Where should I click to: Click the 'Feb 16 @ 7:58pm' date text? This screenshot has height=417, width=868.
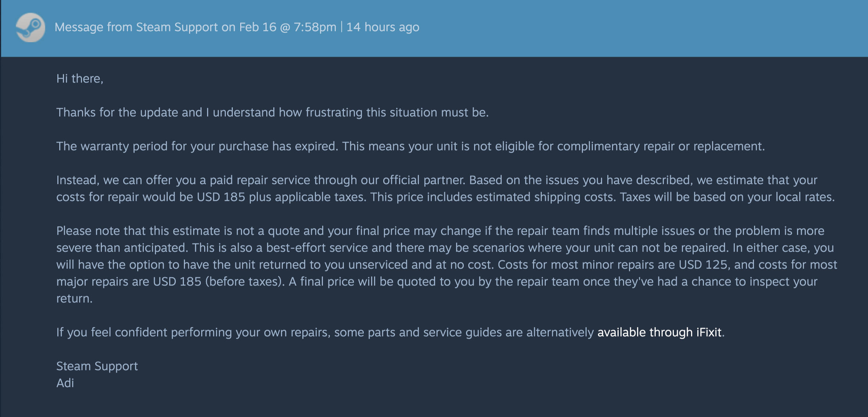[287, 27]
